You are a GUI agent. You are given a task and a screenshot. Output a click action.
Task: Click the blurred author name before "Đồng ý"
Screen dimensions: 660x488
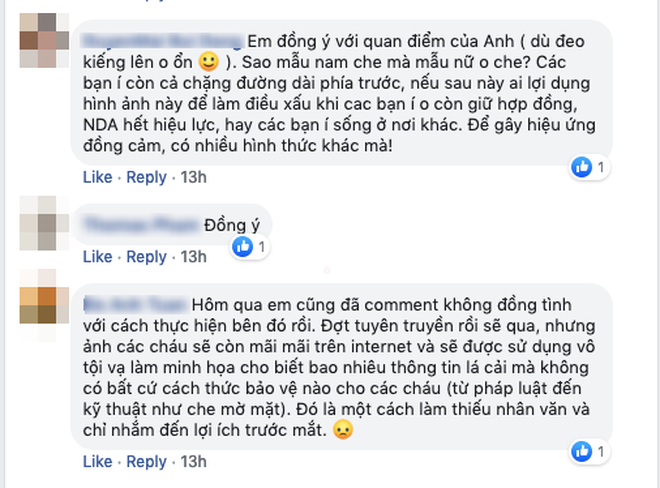140,222
